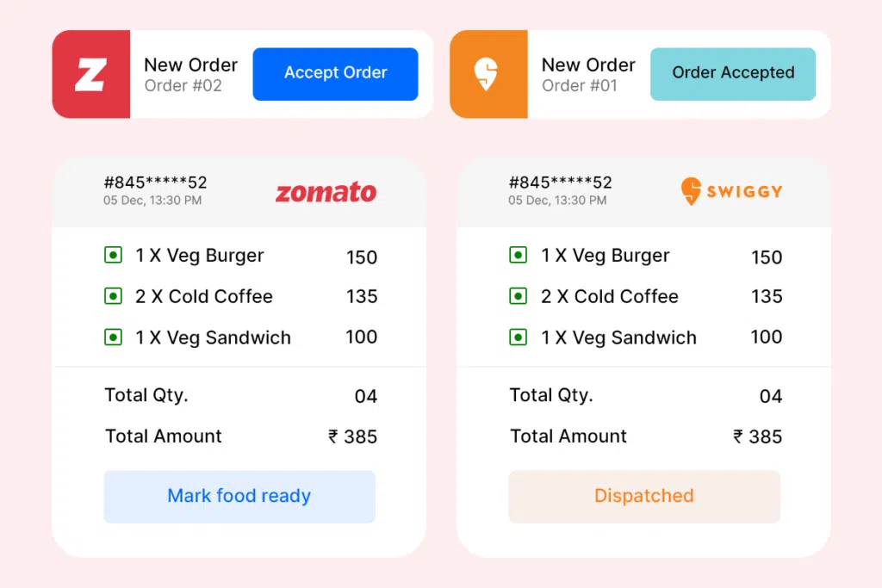The image size is (882, 588).
Task: Select the Order #02 notification text
Action: (x=183, y=86)
